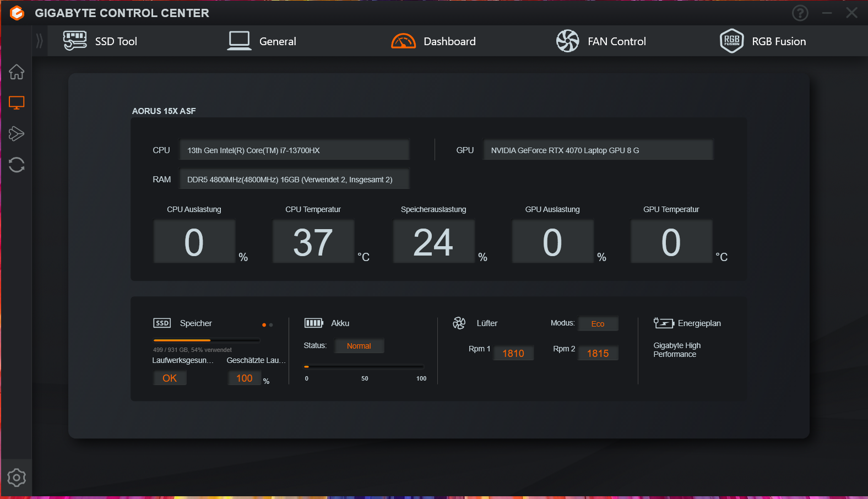The width and height of the screenshot is (868, 499).
Task: Click the battery charge level bar
Action: pyautogui.click(x=364, y=366)
